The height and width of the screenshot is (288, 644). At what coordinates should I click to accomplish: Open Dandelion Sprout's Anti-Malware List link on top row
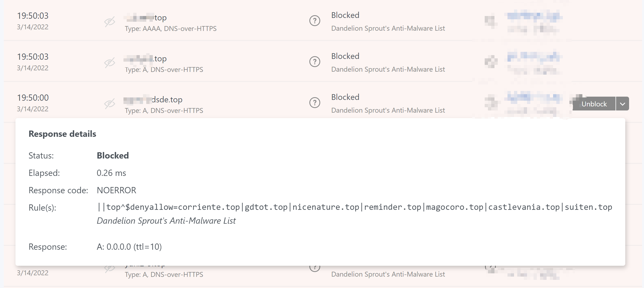(x=388, y=28)
